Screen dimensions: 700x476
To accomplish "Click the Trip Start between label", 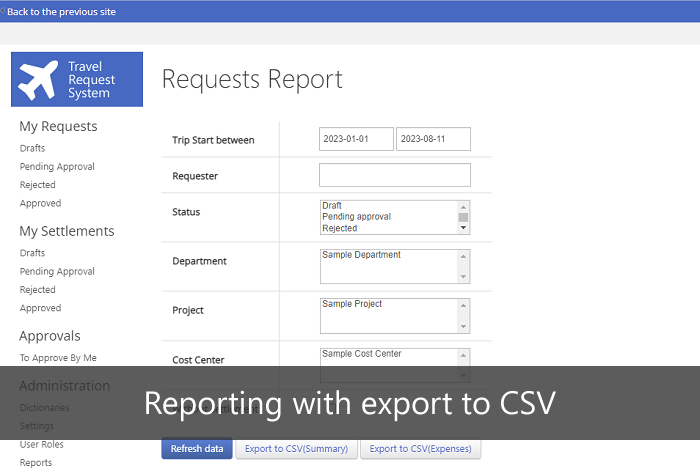I will (213, 140).
